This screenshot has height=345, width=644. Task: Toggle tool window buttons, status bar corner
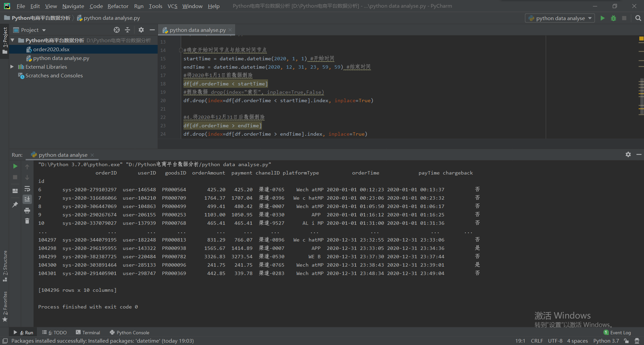click(5, 341)
